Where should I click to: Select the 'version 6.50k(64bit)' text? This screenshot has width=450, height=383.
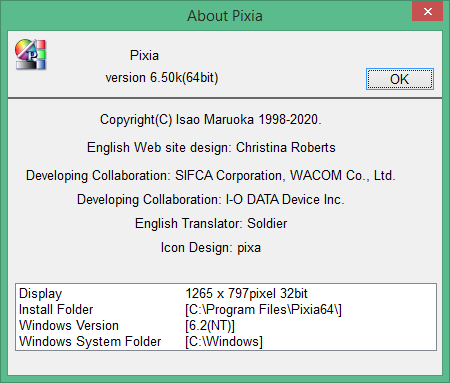pos(162,78)
